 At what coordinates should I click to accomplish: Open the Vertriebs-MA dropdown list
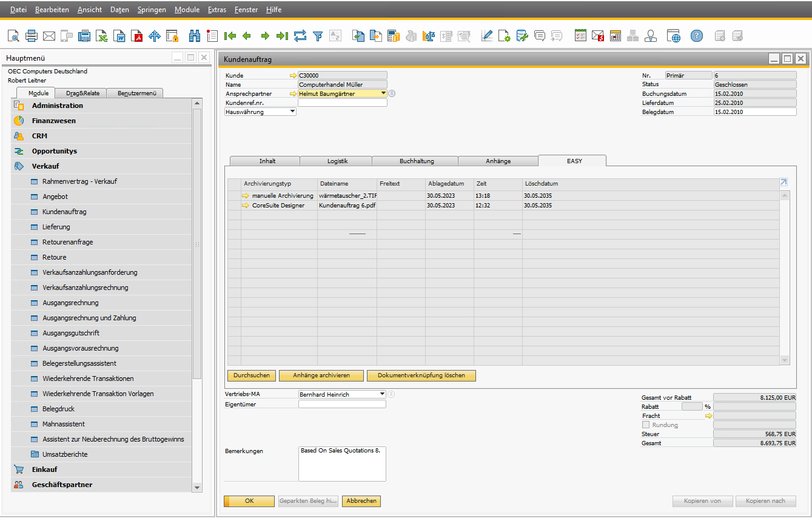(x=382, y=394)
